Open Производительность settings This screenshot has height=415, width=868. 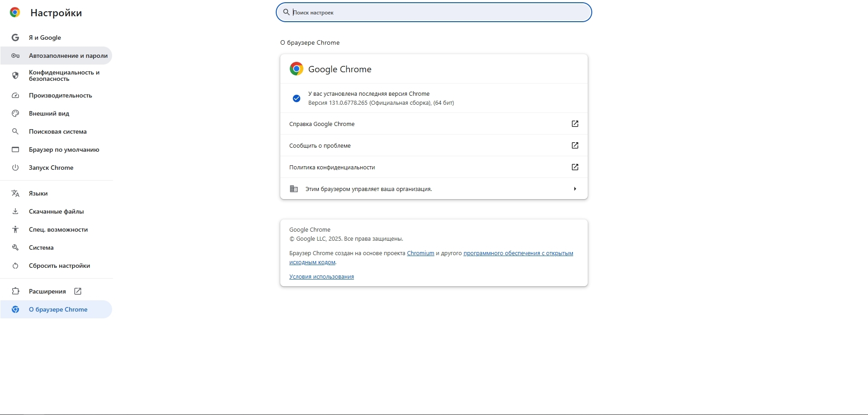57,95
